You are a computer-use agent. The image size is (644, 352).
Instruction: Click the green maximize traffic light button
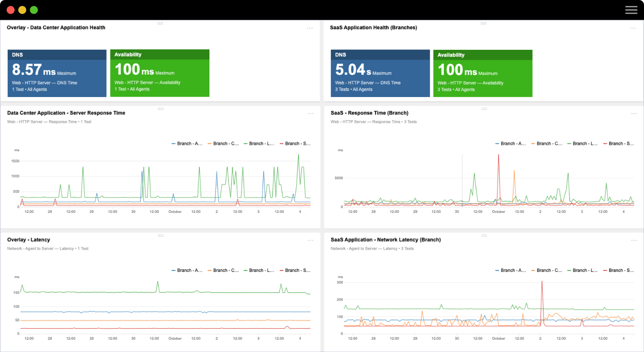(x=34, y=10)
